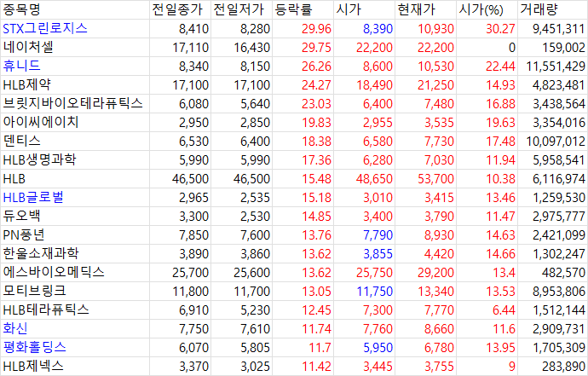
Task: Click 거래량 value 10,097,012
Action: (x=556, y=142)
